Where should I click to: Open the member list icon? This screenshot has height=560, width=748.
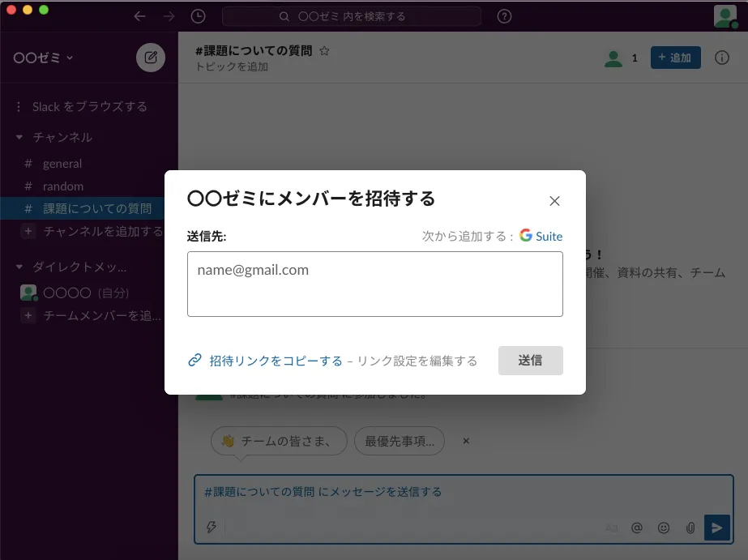tap(621, 58)
